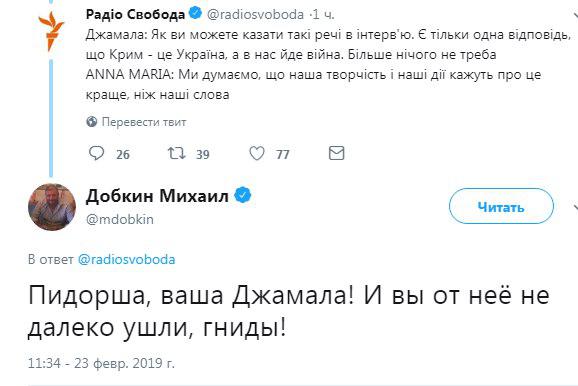This screenshot has height=386, width=578.
Task: Follow @radiosvoboda link after В ответ
Action: (126, 260)
